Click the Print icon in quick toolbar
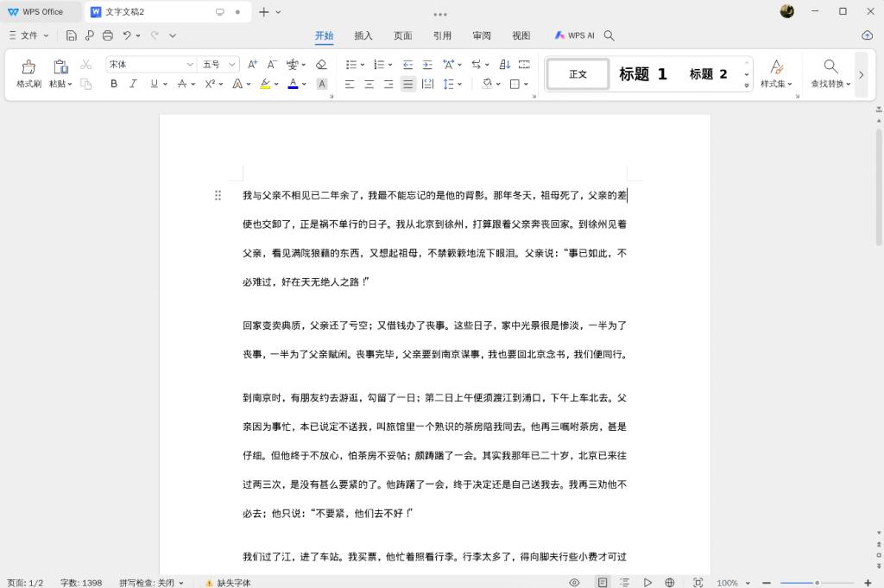Image resolution: width=884 pixels, height=588 pixels. tap(108, 35)
